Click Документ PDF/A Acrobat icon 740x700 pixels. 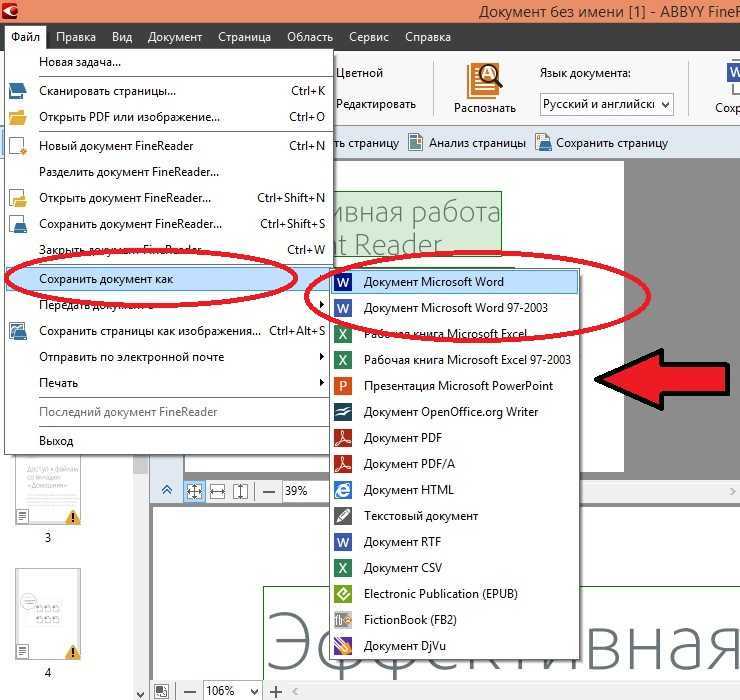343,464
